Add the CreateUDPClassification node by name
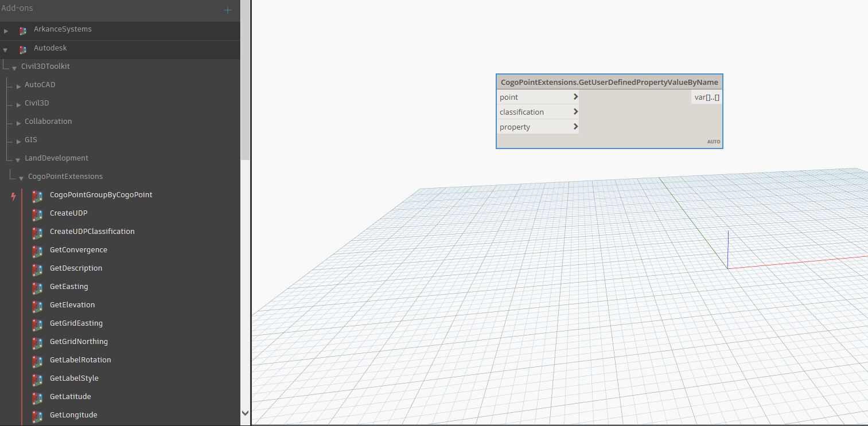Viewport: 868px width, 426px height. click(92, 232)
